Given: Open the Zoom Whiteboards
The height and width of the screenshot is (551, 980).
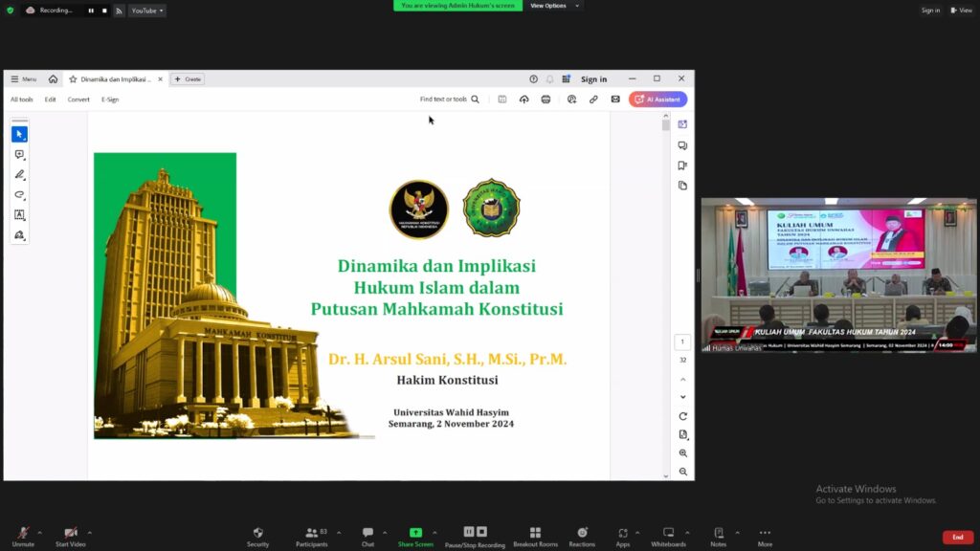Looking at the screenshot, I should pyautogui.click(x=668, y=536).
